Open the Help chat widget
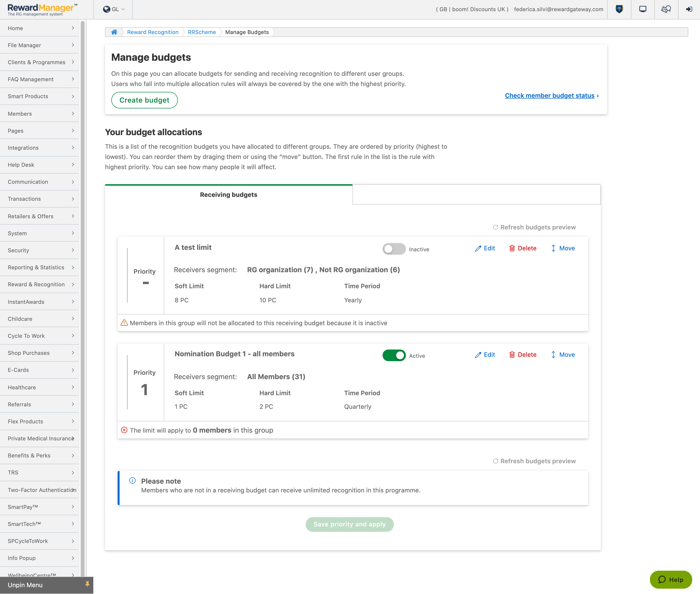The height and width of the screenshot is (594, 700). tap(671, 579)
